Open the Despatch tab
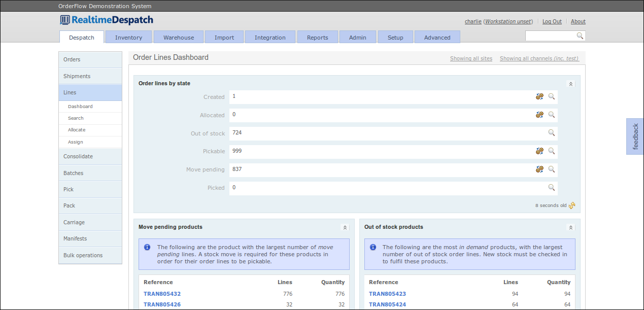Screen dimensions: 644x310 pos(82,37)
